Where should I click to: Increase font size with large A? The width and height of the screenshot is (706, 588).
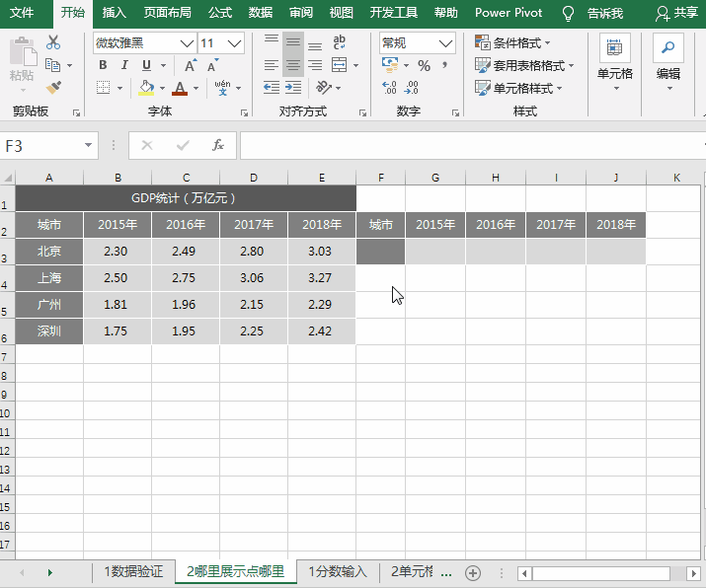pyautogui.click(x=191, y=66)
